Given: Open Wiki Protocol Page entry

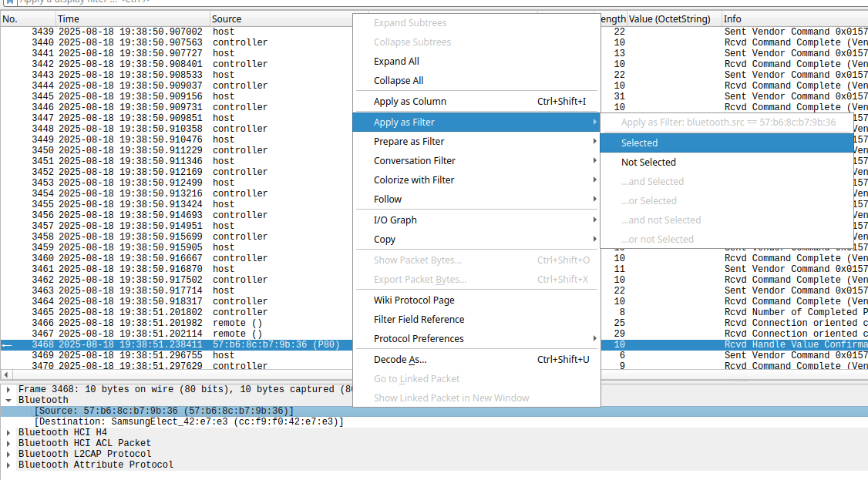Looking at the screenshot, I should pyautogui.click(x=413, y=300).
